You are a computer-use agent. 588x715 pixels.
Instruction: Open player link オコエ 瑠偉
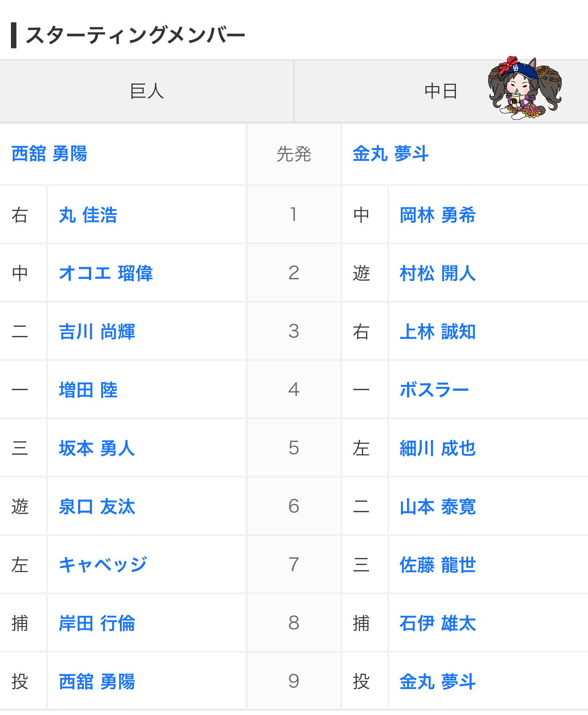coord(106,273)
